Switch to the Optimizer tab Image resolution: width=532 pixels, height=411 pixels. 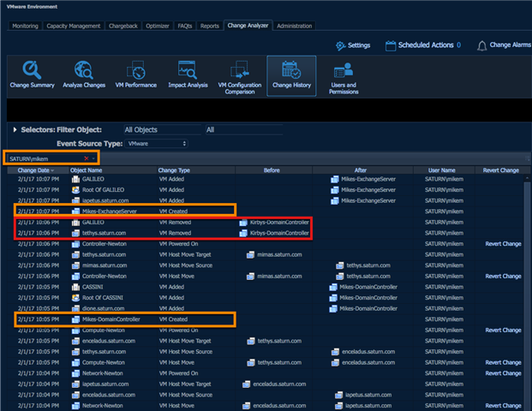pyautogui.click(x=158, y=26)
